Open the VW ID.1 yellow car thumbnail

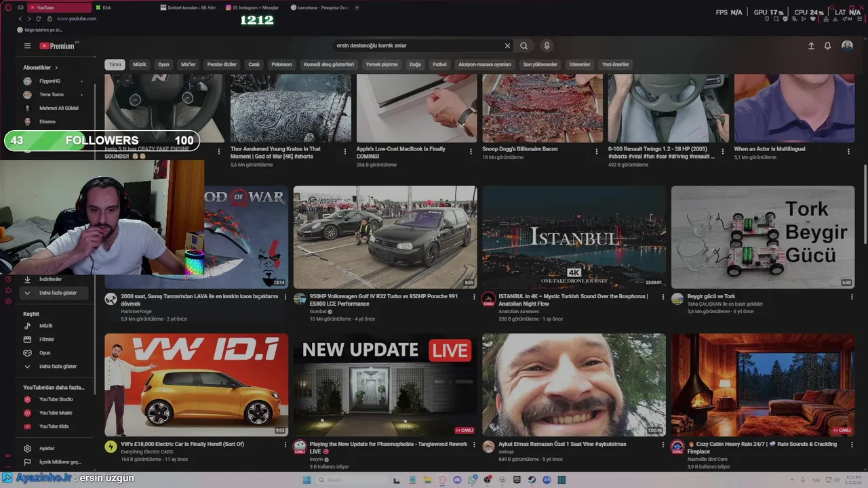click(197, 385)
